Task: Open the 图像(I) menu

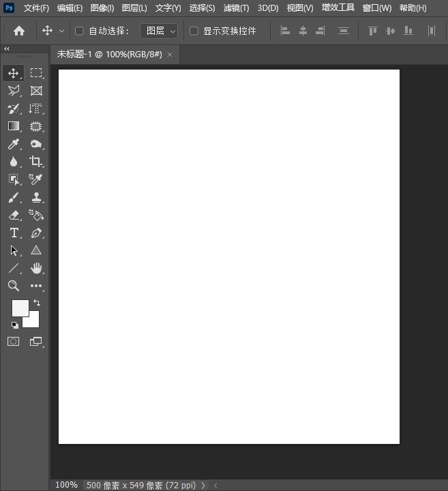Action: tap(102, 8)
